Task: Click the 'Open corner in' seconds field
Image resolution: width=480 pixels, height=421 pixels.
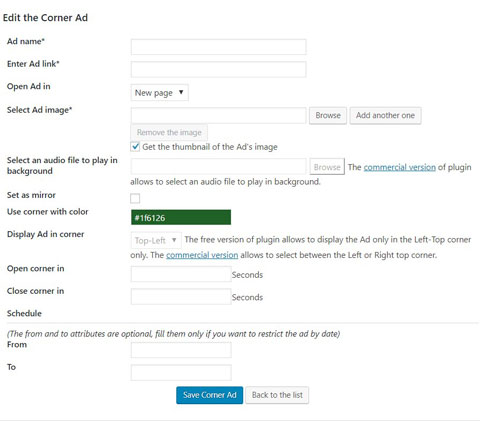Action: pos(181,274)
